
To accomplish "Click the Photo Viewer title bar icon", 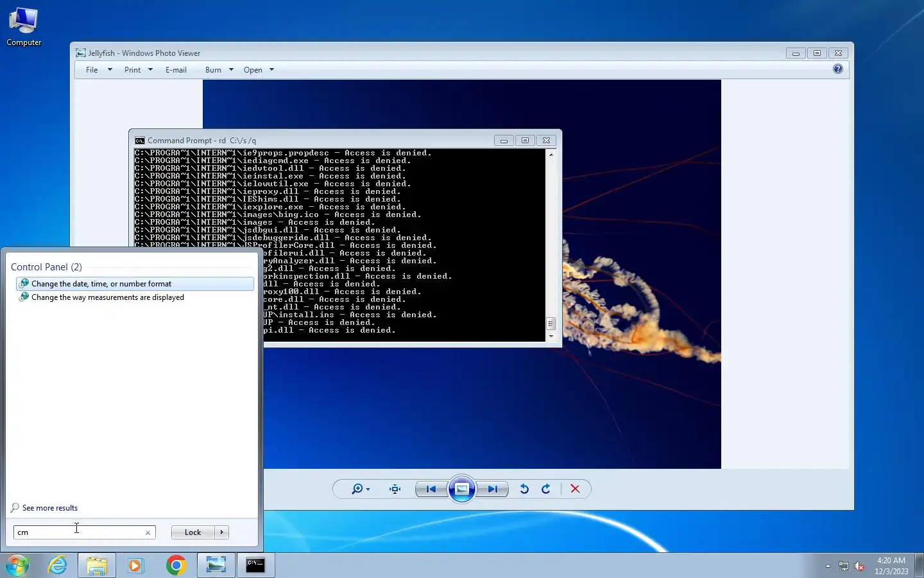I will [80, 53].
